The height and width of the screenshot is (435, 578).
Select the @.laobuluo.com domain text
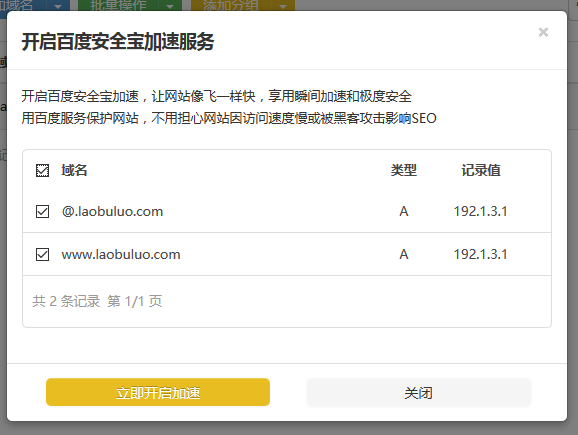[x=112, y=212]
